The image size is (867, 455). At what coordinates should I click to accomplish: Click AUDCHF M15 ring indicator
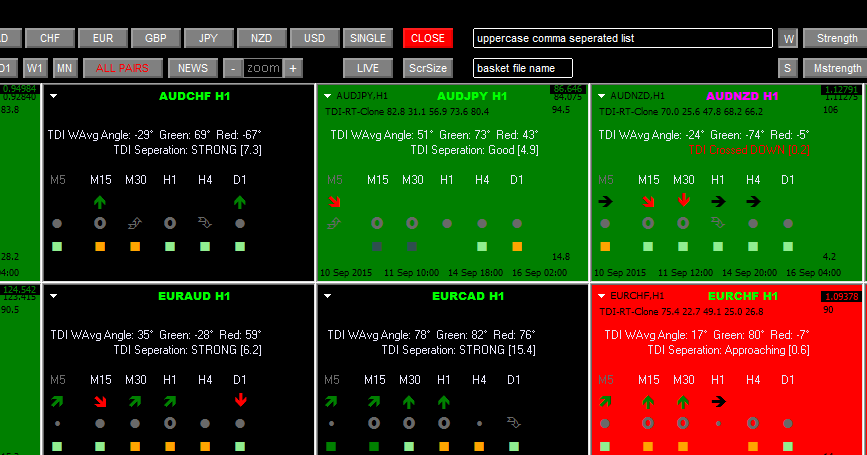[100, 223]
